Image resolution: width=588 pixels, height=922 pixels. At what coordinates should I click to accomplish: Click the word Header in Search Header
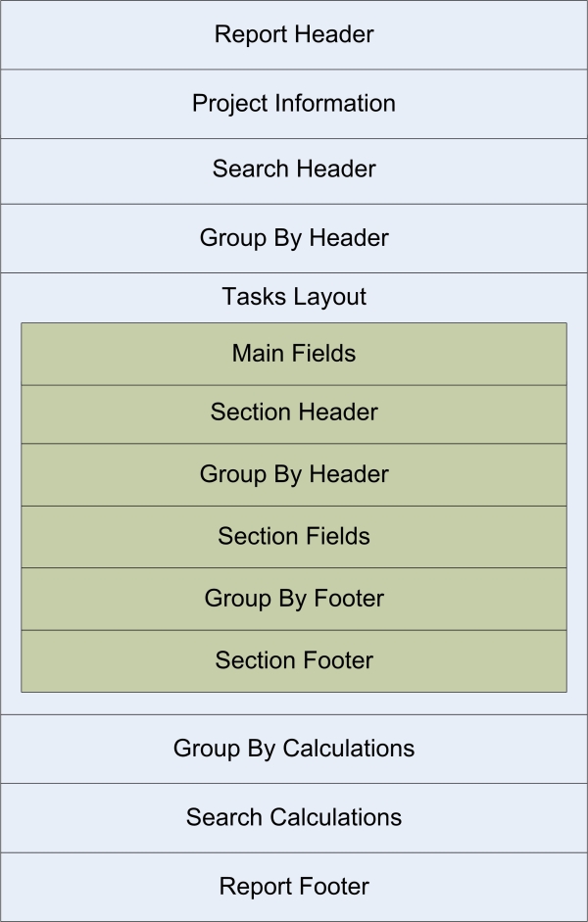click(x=336, y=169)
